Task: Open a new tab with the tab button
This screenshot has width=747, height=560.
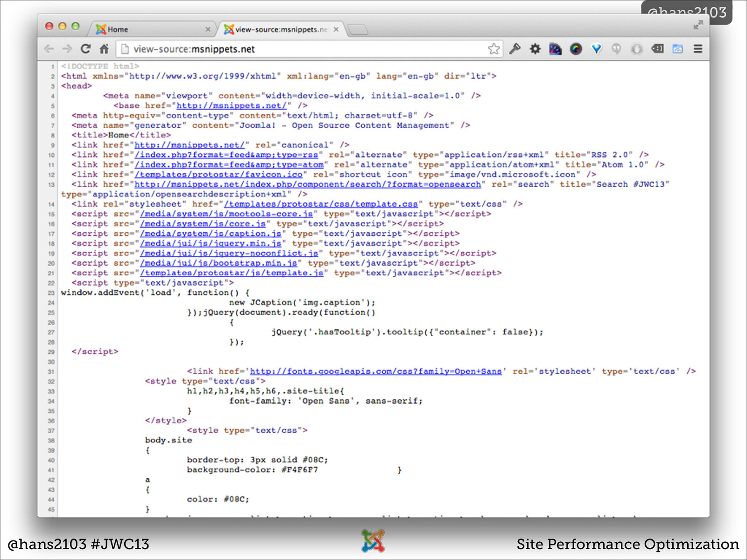Action: pyautogui.click(x=358, y=30)
